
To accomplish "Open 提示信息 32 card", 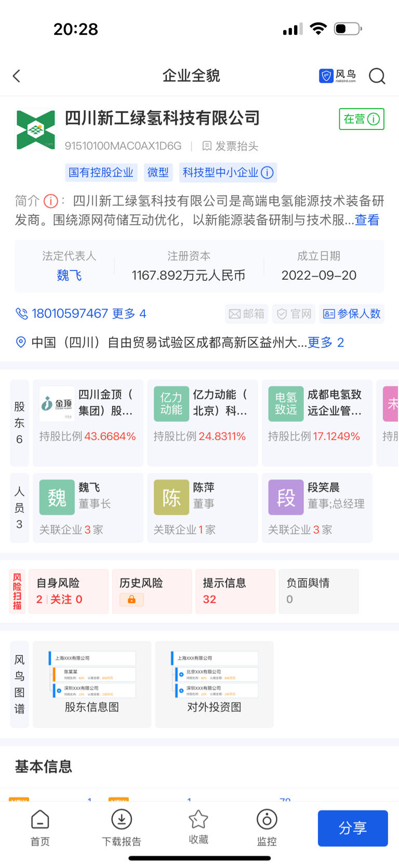I will [235, 591].
